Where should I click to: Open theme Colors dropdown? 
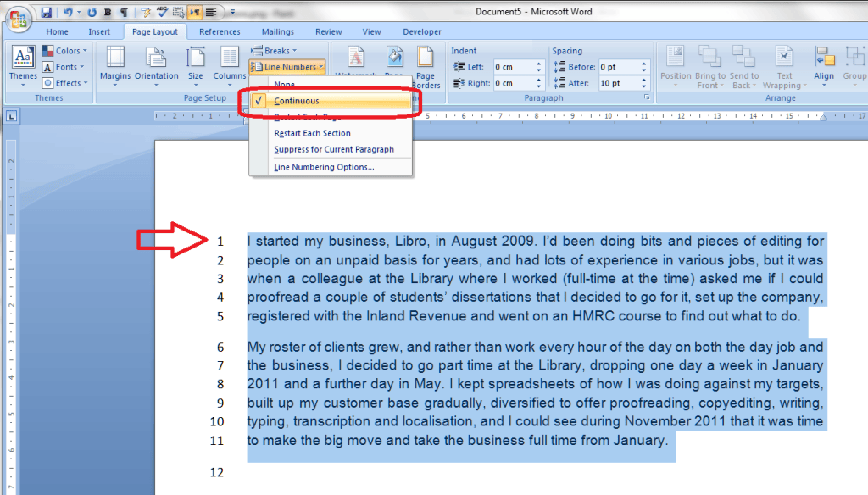pos(64,50)
